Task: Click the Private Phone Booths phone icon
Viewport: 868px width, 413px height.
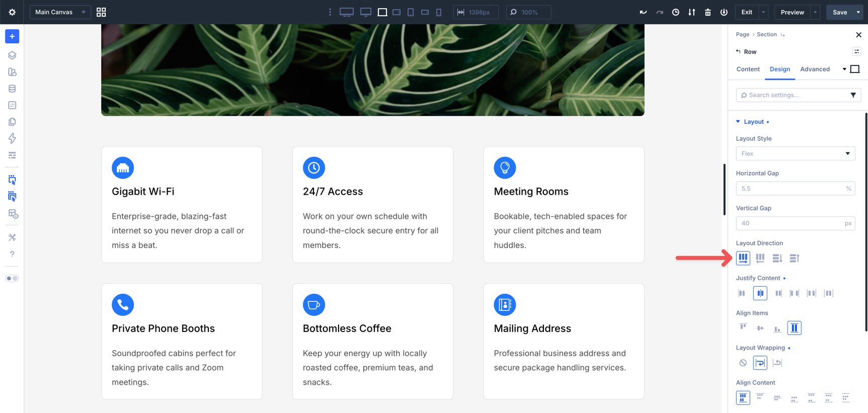Action: pos(123,305)
